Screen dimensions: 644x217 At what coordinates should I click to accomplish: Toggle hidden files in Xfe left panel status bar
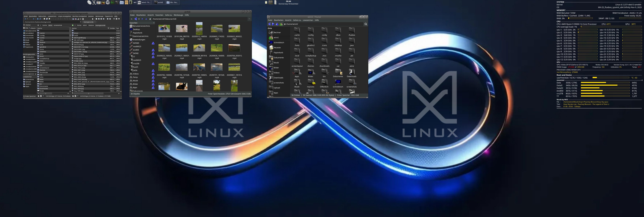click(x=39, y=96)
